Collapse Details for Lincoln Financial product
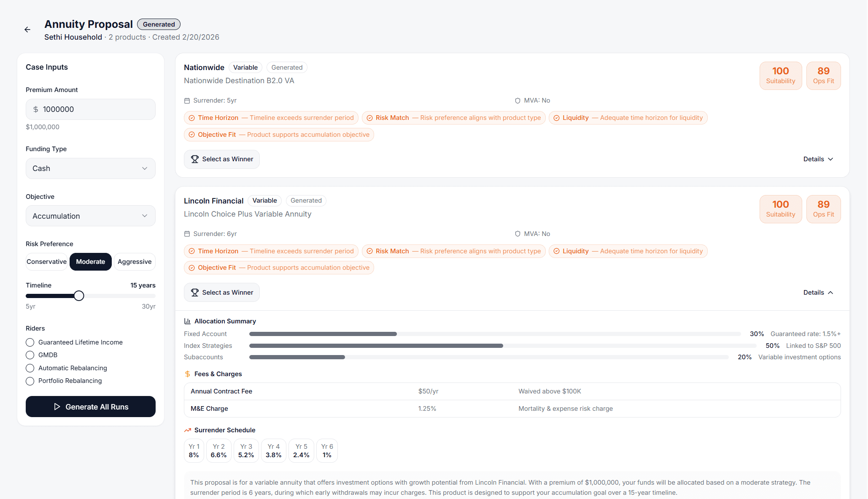This screenshot has width=868, height=499. [x=818, y=293]
